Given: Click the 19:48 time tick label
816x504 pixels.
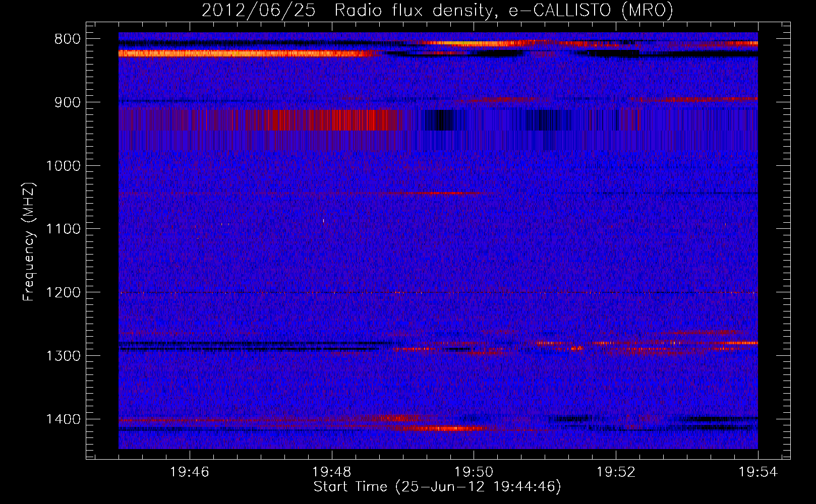Looking at the screenshot, I should point(332,472).
